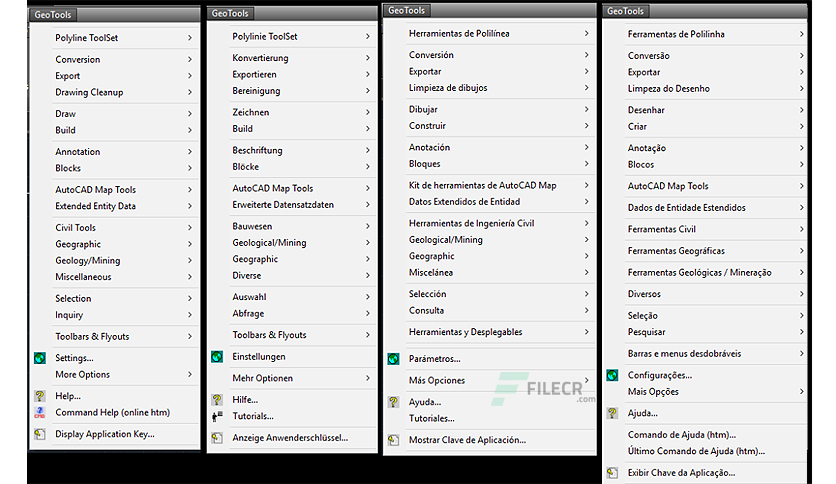836x484 pixels.
Task: Click the globe icon beside Configurações...
Action: click(612, 375)
